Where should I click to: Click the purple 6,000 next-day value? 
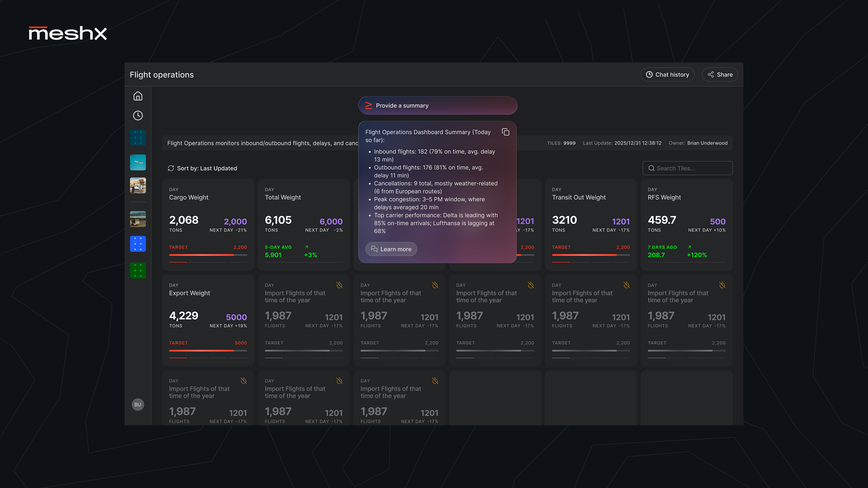331,221
